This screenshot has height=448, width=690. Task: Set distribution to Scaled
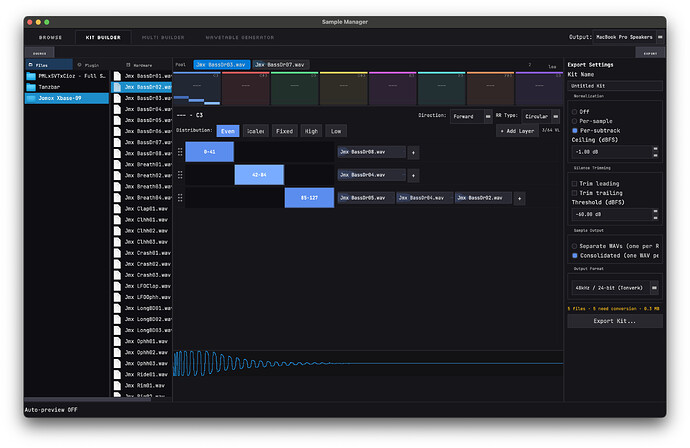tap(255, 131)
